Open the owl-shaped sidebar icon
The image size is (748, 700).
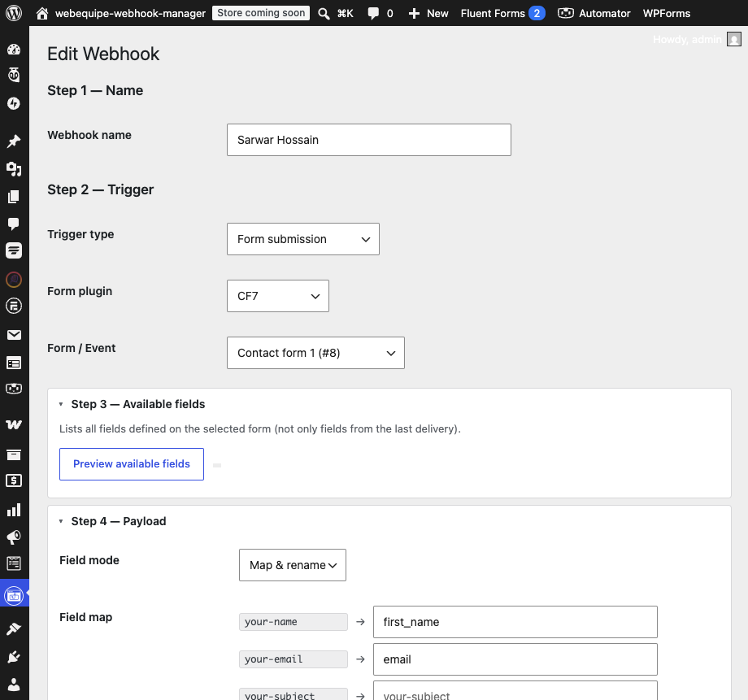14,75
